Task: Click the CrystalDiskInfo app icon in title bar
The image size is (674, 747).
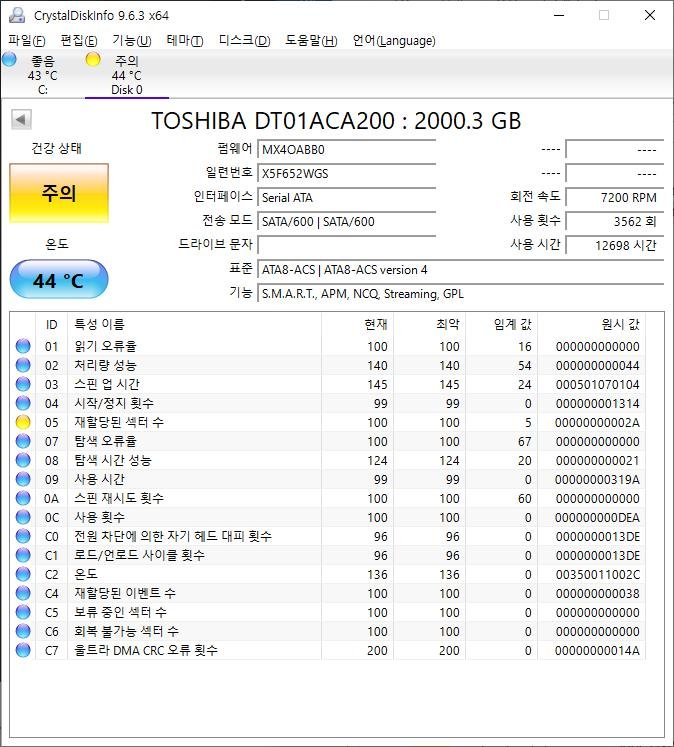Action: tap(17, 15)
